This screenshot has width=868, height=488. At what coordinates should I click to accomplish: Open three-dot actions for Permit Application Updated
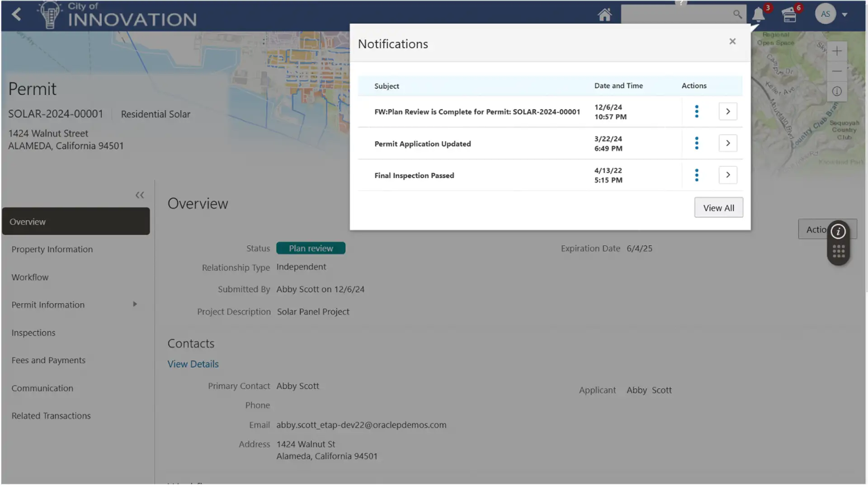(x=697, y=143)
